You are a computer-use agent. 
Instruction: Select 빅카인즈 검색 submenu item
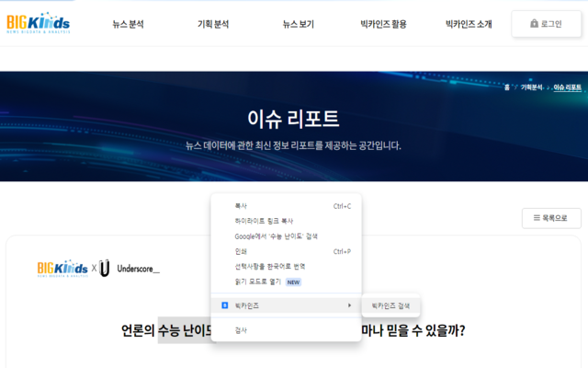tap(390, 306)
